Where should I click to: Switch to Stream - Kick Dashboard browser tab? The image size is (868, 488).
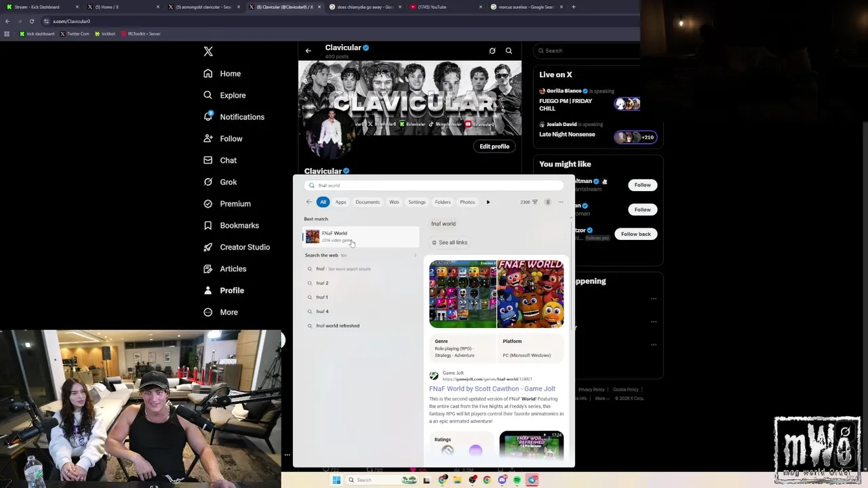point(41,7)
